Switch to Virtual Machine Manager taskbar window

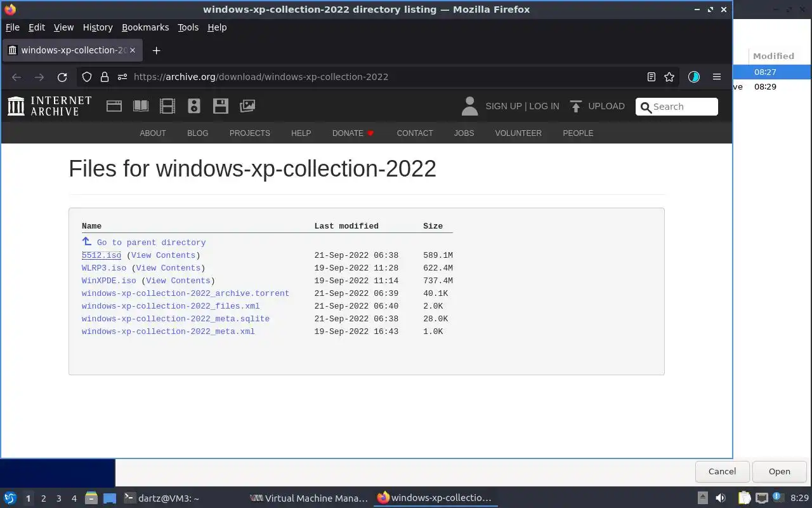310,498
